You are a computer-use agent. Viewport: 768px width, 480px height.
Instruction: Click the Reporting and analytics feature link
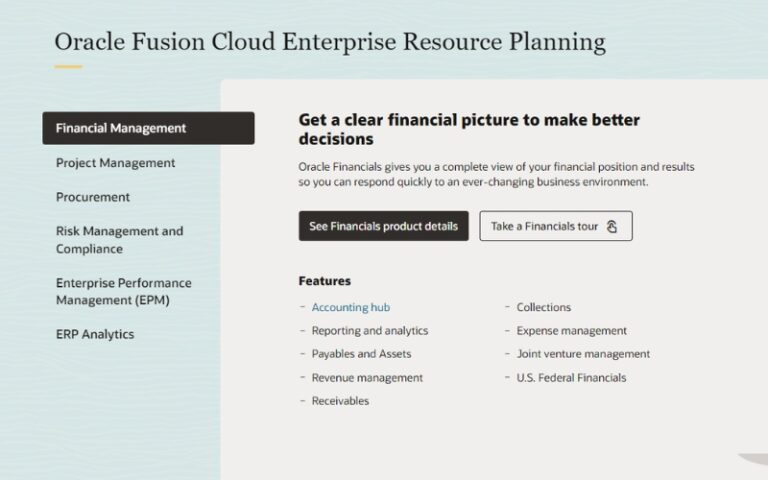coord(369,330)
